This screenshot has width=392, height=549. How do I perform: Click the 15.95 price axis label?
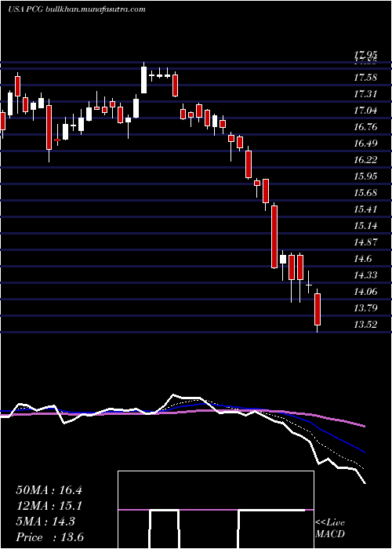click(x=365, y=176)
